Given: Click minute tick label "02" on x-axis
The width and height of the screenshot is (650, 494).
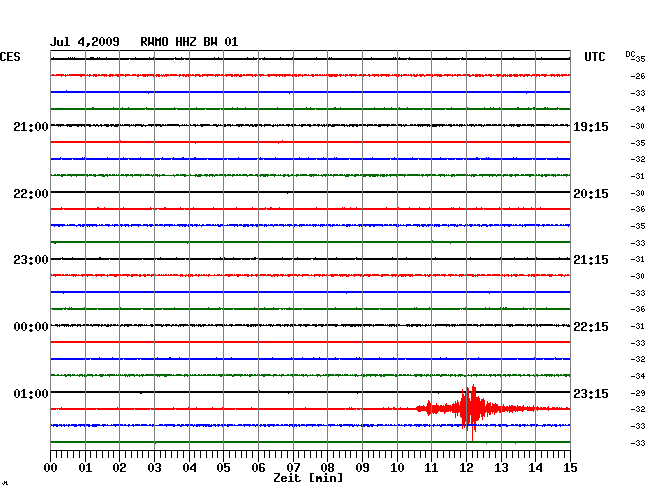Looking at the screenshot, I should [x=119, y=467].
